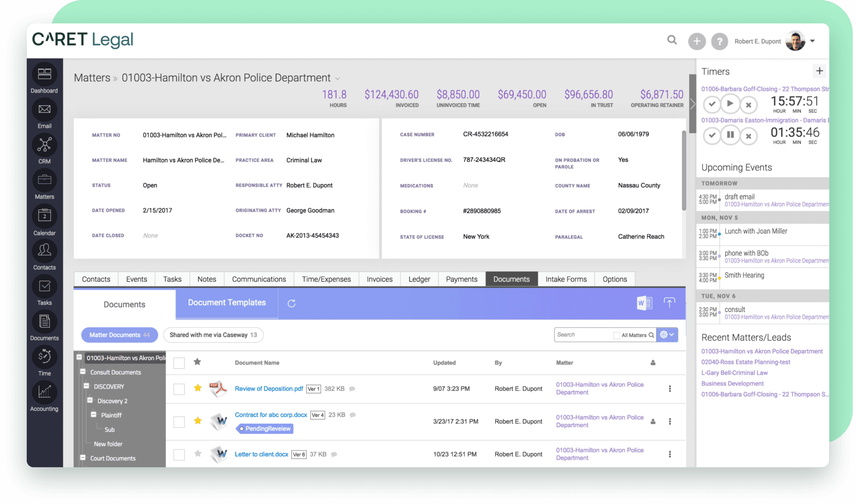Click the upload arrow icon
Viewport: 856px width, 504px height.
click(x=669, y=303)
